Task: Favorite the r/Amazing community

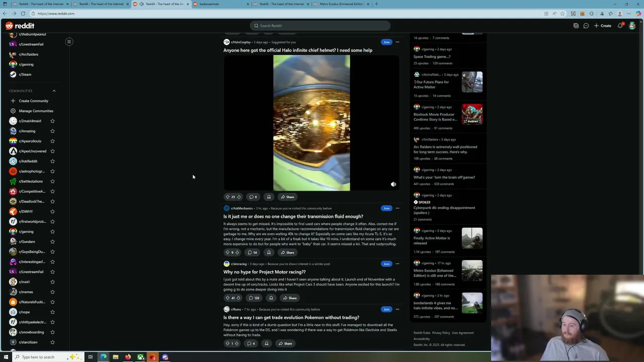Action: [52, 131]
